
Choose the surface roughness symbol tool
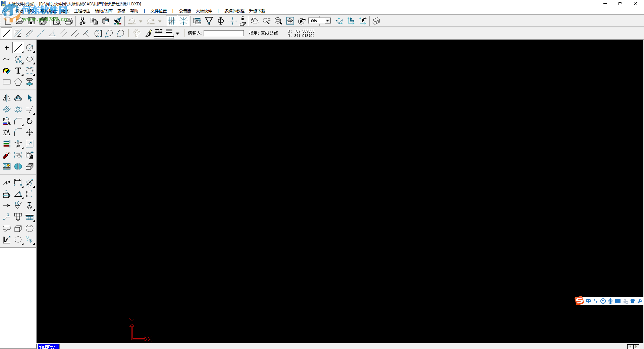[x=18, y=206]
